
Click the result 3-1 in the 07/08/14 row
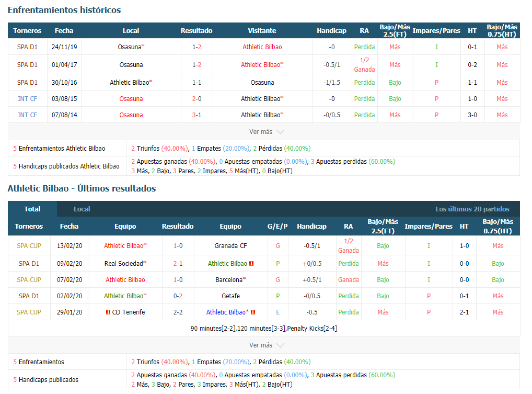point(197,115)
